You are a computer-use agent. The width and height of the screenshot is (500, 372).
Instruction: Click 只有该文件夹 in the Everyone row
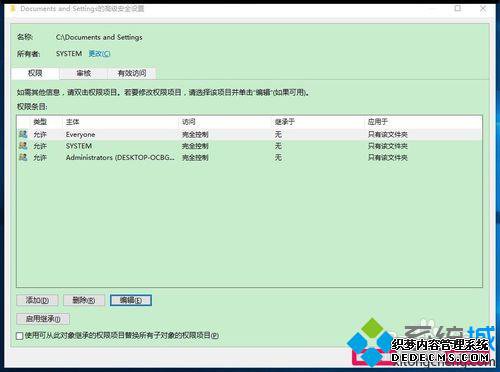pos(388,135)
